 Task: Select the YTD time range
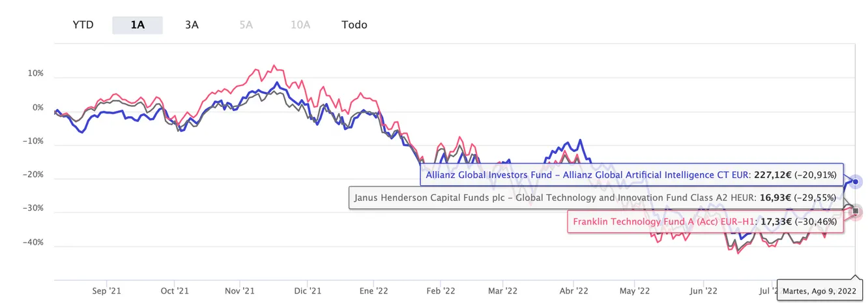click(x=83, y=25)
